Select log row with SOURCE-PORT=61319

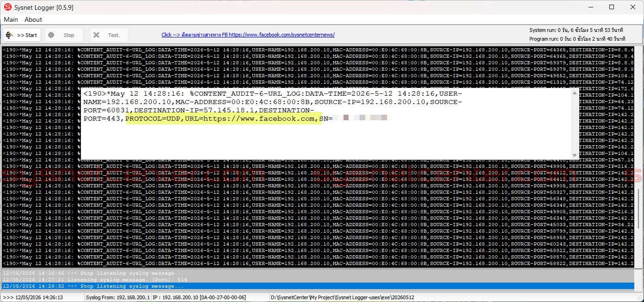[x=318, y=82]
